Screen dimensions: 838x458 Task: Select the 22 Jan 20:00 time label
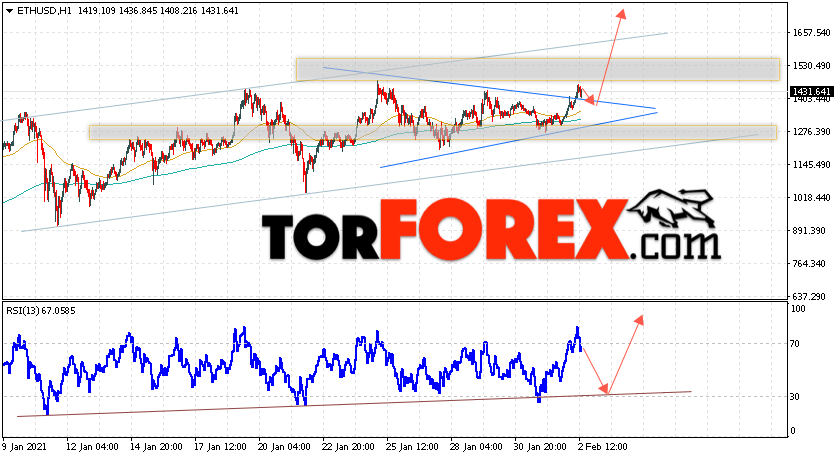(x=348, y=447)
